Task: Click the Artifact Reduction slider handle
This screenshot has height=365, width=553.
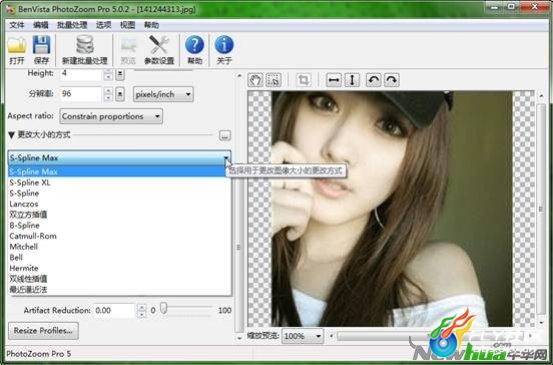Action: click(164, 308)
